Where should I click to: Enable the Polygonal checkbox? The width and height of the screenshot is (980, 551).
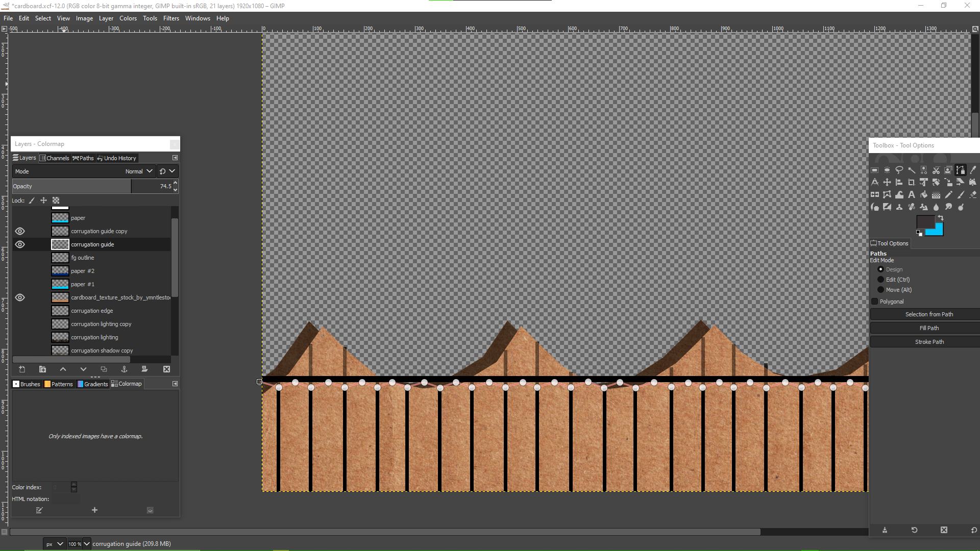point(875,302)
